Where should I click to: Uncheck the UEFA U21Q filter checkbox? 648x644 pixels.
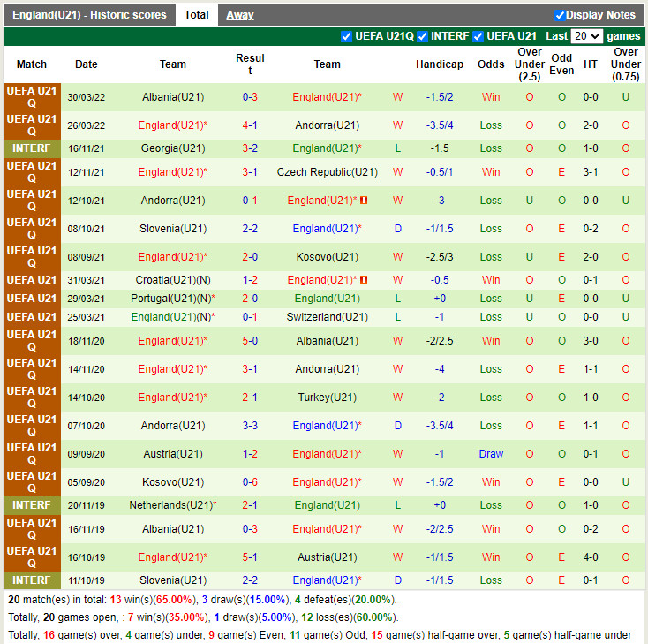click(346, 36)
